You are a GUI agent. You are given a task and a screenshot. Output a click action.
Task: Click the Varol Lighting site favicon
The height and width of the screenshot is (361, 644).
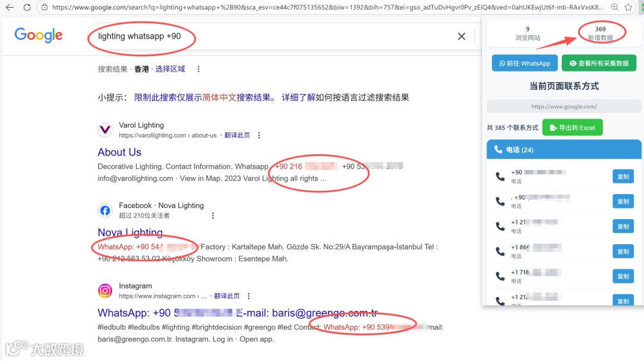click(105, 130)
